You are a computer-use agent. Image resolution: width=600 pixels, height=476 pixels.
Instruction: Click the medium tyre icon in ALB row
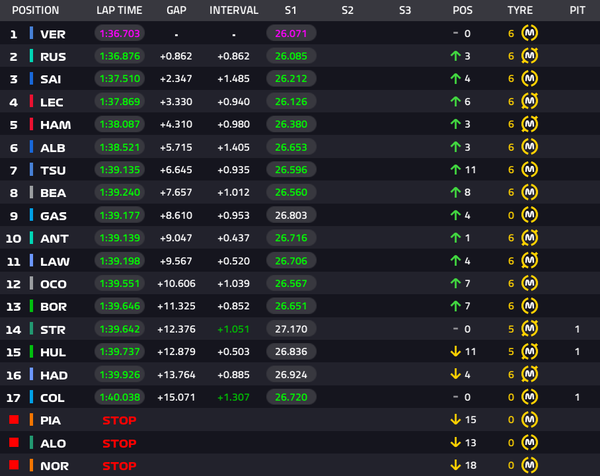(x=530, y=147)
